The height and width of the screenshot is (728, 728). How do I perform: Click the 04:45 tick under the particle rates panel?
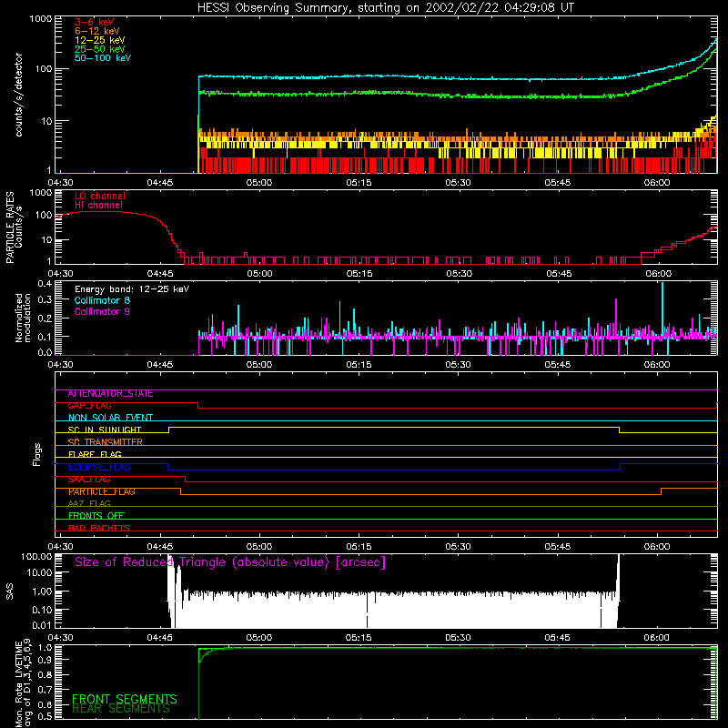[160, 274]
